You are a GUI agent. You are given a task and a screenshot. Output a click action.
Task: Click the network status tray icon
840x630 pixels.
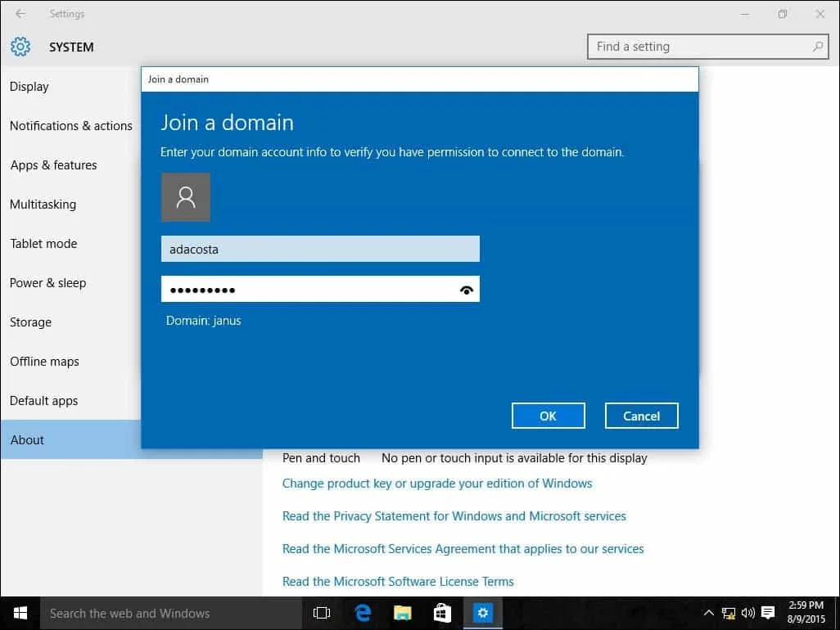729,614
